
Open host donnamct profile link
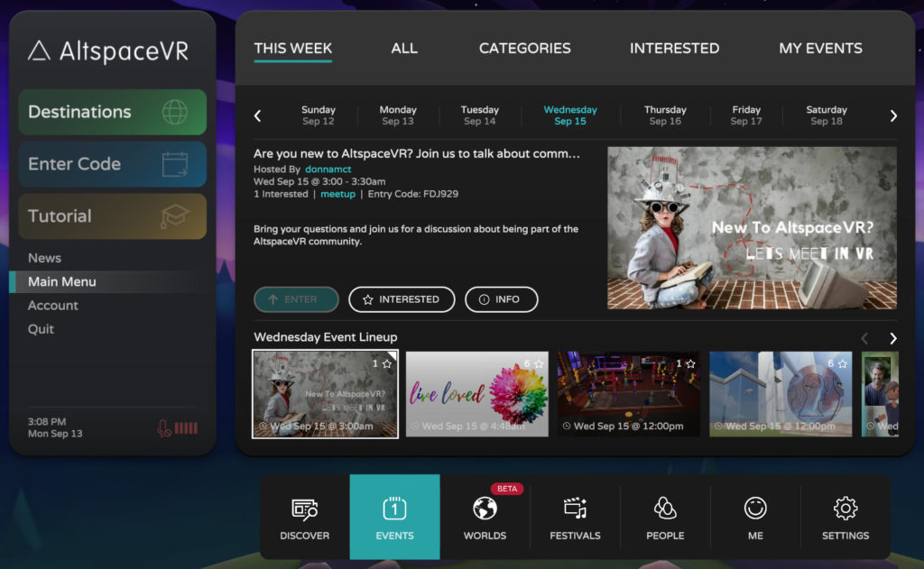[328, 169]
